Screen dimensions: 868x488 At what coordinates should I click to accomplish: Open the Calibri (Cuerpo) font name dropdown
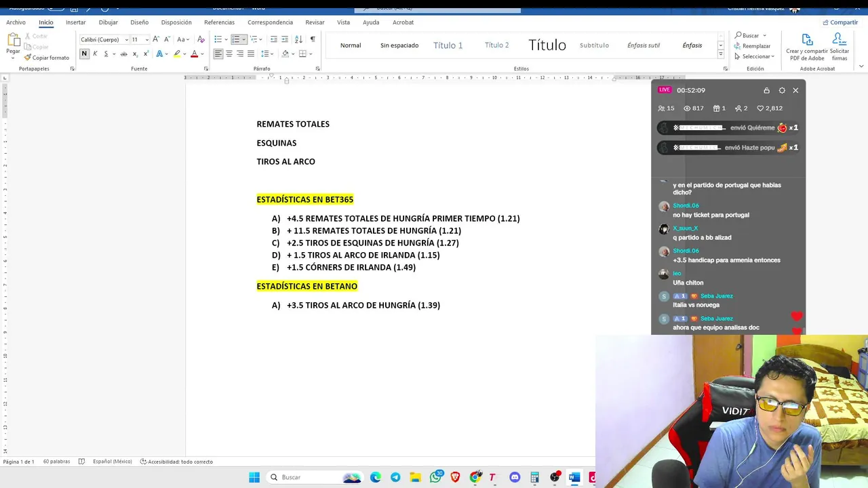point(126,39)
